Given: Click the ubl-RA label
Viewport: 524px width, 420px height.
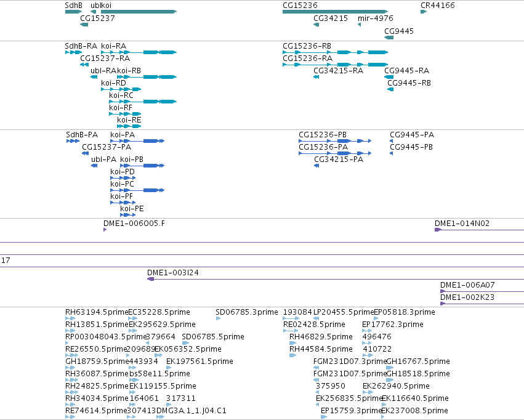Looking at the screenshot, I should point(103,70).
